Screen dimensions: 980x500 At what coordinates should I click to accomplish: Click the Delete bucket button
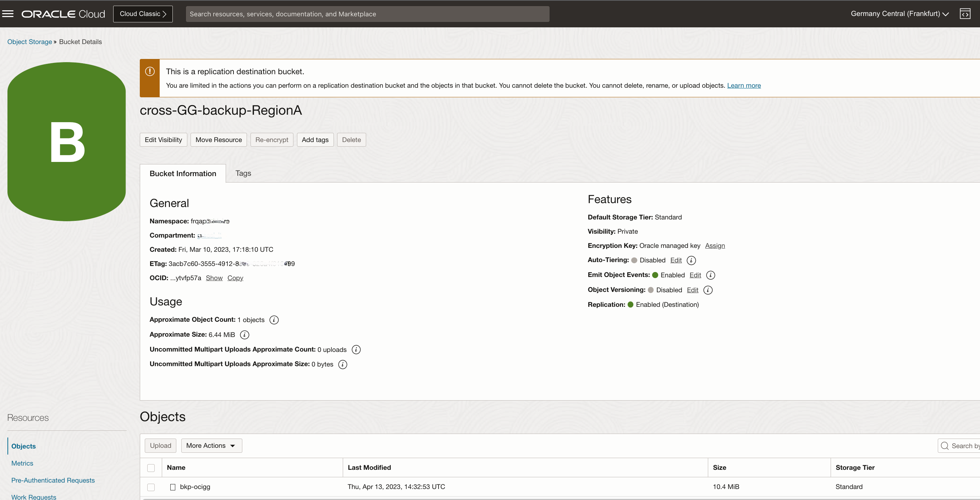point(351,140)
